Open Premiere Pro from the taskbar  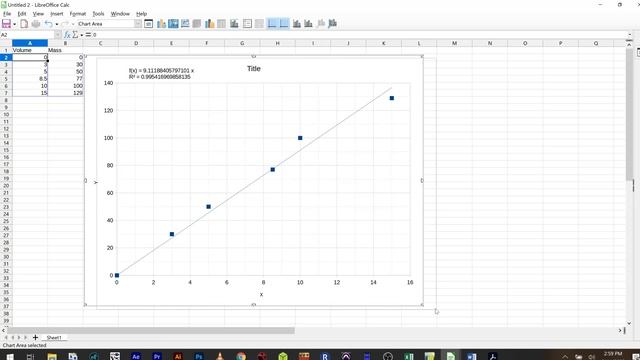[157, 356]
